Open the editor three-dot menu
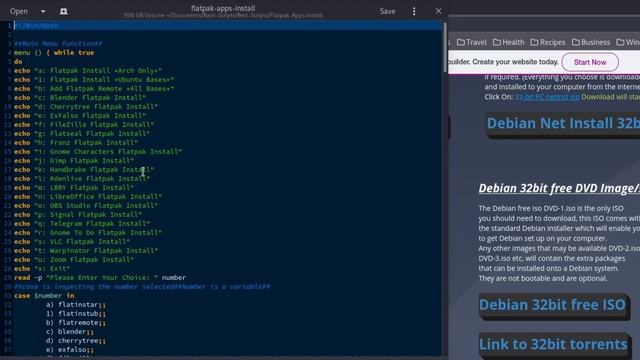 pos(414,11)
